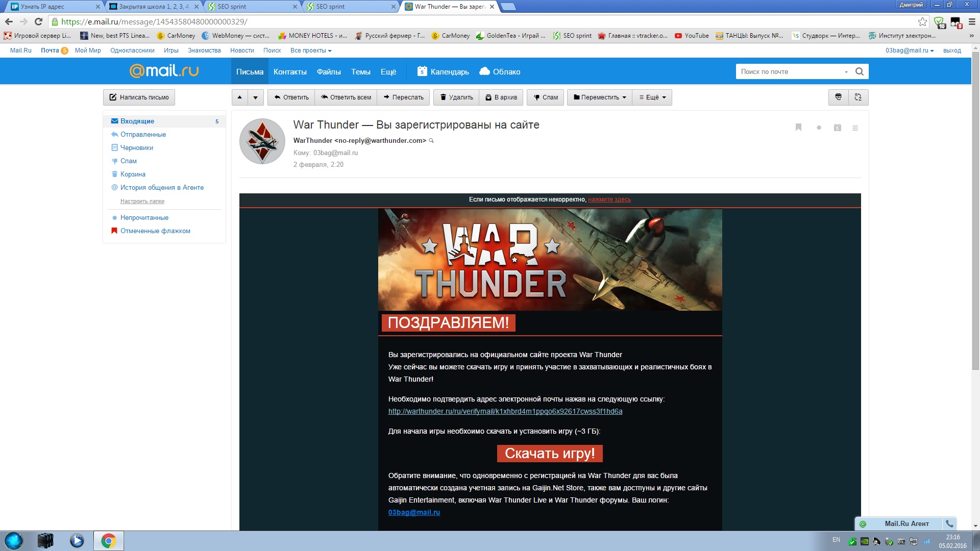980x551 pixels.
Task: Open the Cloud storage section
Action: [x=500, y=71]
